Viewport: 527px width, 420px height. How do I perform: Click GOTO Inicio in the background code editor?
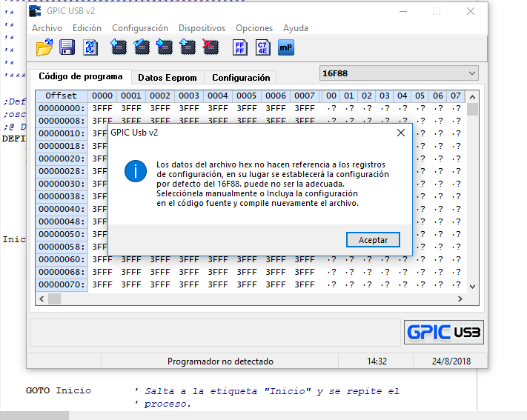coord(59,390)
